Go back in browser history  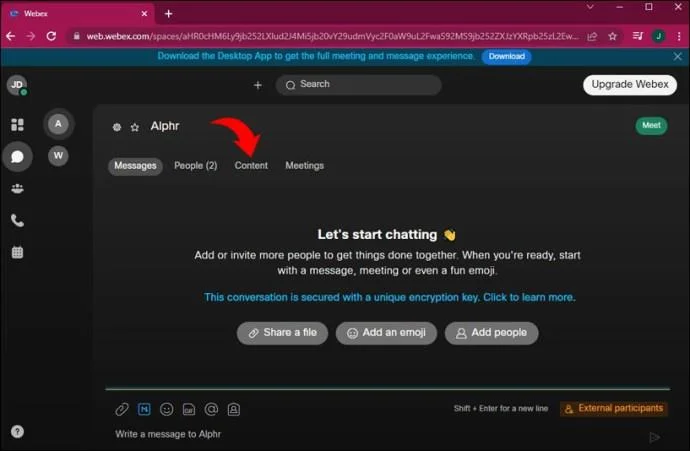[11, 36]
